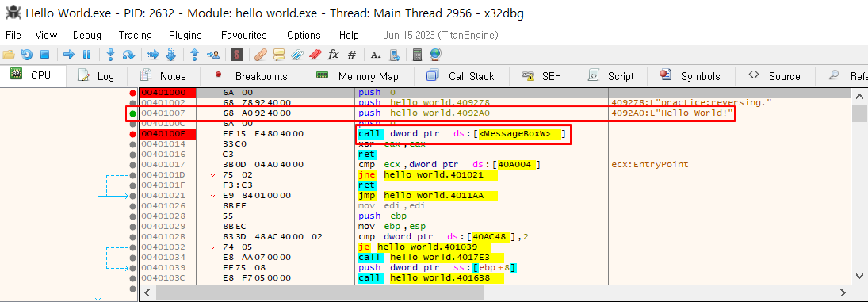The width and height of the screenshot is (868, 302).
Task: Switch to the Symbols tab
Action: point(690,76)
